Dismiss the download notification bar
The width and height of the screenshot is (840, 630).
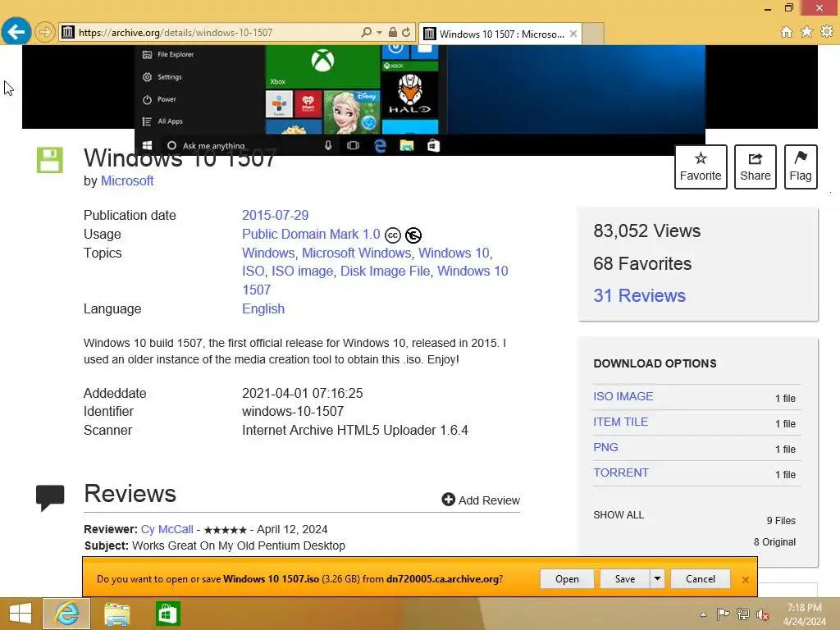[745, 580]
